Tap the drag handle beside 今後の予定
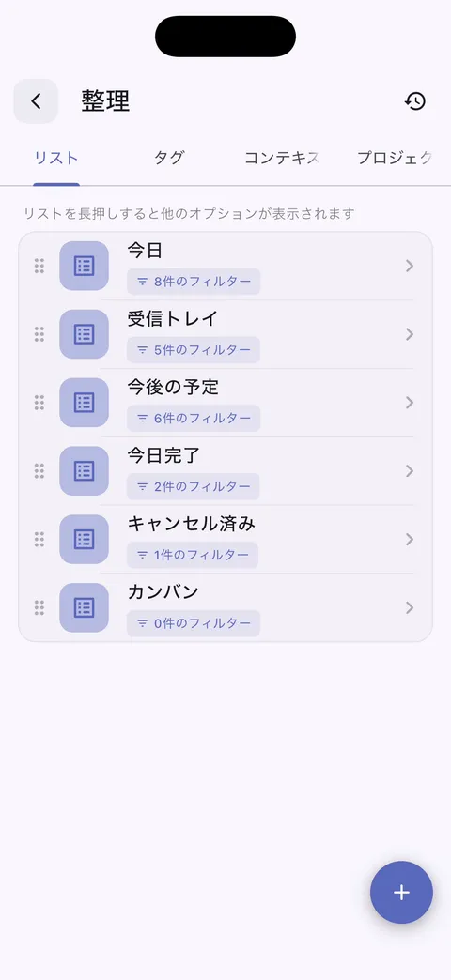Viewport: 451px width, 980px height. click(39, 403)
